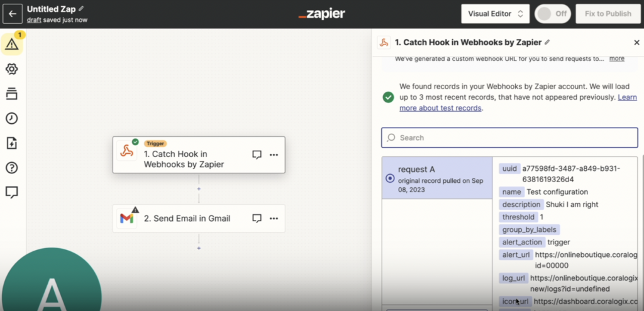Open the help question mark icon

(x=11, y=168)
